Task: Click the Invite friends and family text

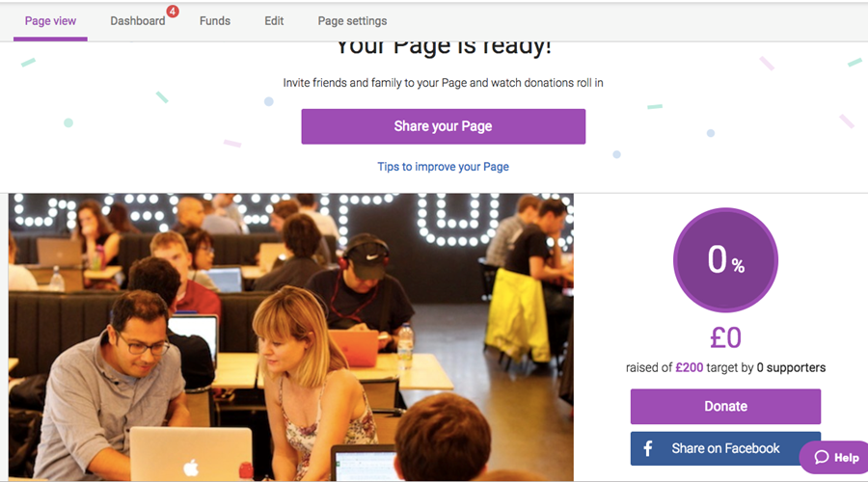Action: tap(443, 83)
